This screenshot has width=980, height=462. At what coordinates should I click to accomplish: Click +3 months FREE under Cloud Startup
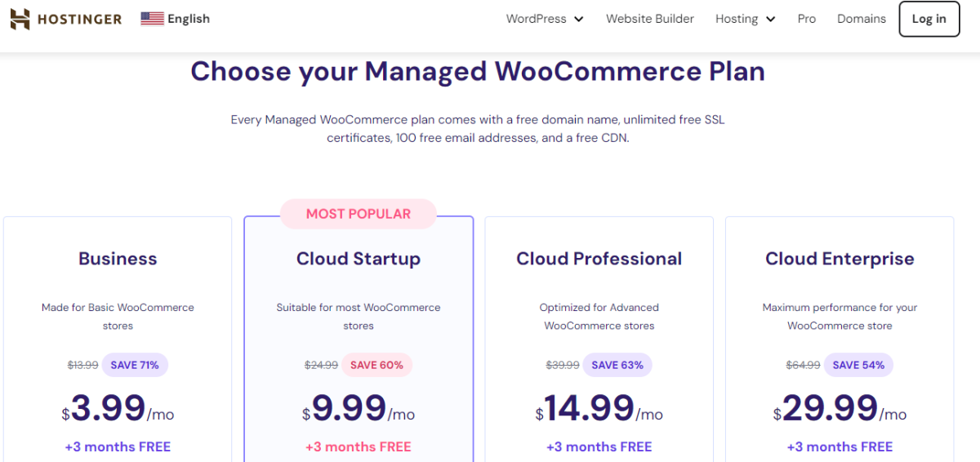[359, 446]
